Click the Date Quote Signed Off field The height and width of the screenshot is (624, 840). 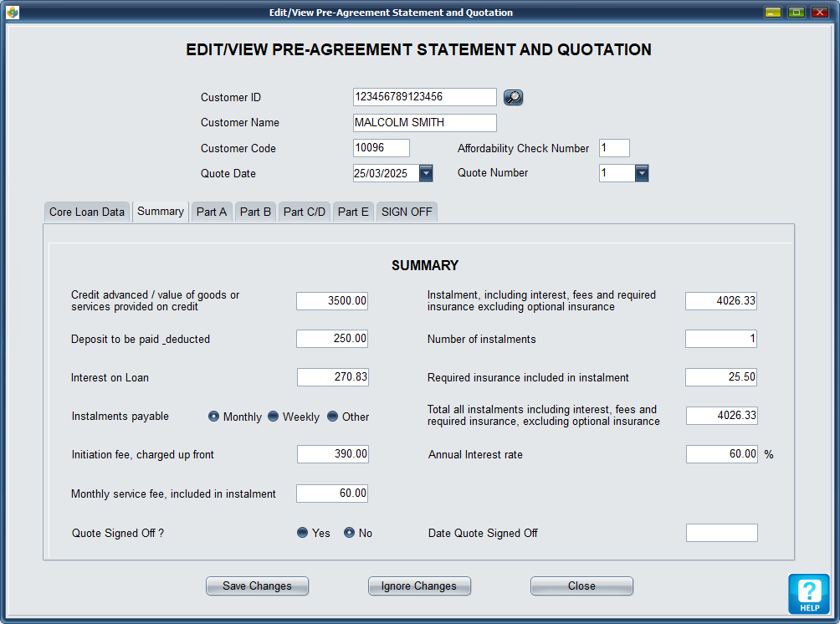(721, 533)
